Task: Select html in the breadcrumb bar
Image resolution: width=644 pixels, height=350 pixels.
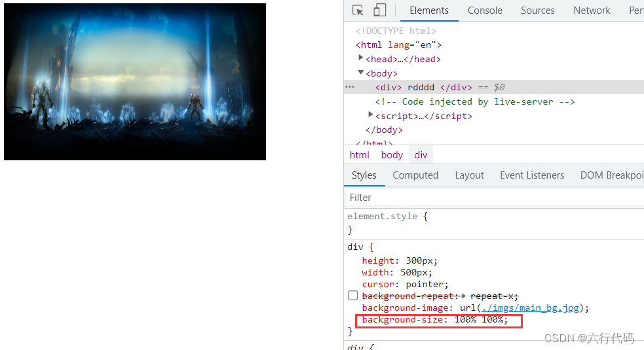Action: point(360,155)
